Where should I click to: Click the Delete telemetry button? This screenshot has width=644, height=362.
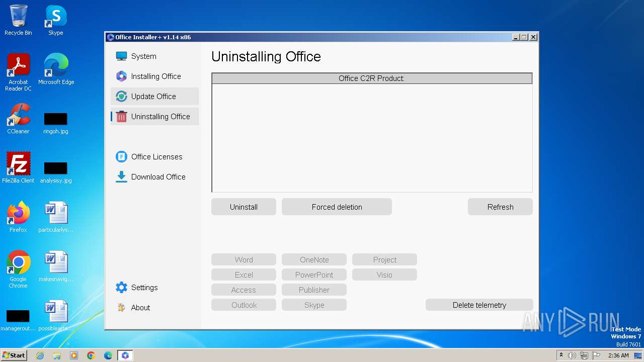[479, 305]
